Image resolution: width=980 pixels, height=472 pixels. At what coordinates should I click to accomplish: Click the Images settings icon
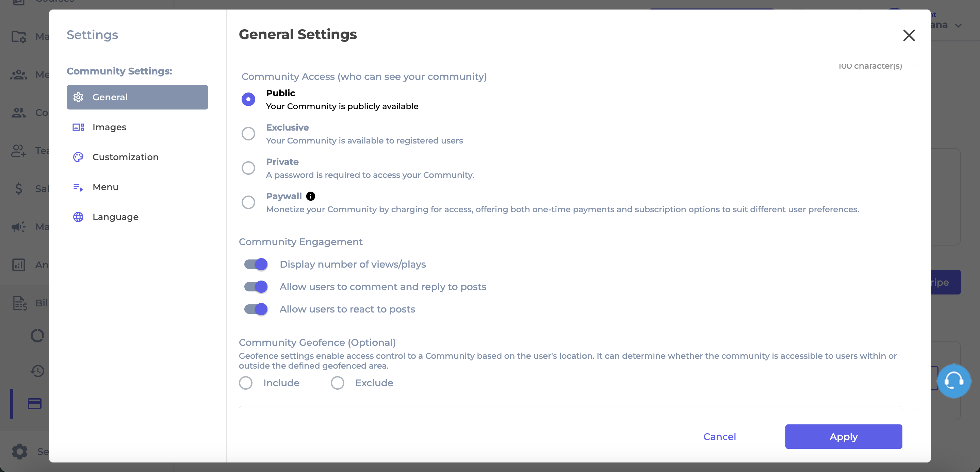pyautogui.click(x=78, y=127)
